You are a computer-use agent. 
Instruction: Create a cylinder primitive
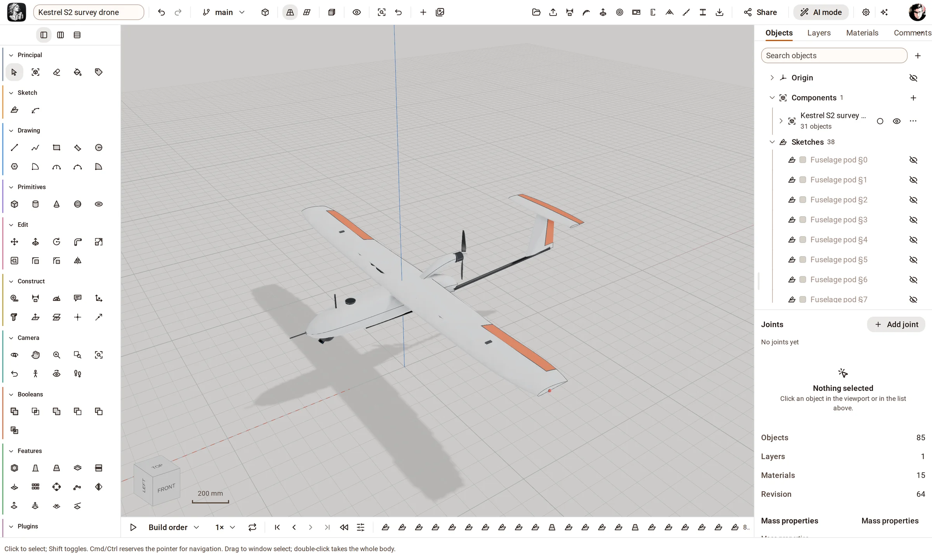[35, 204]
